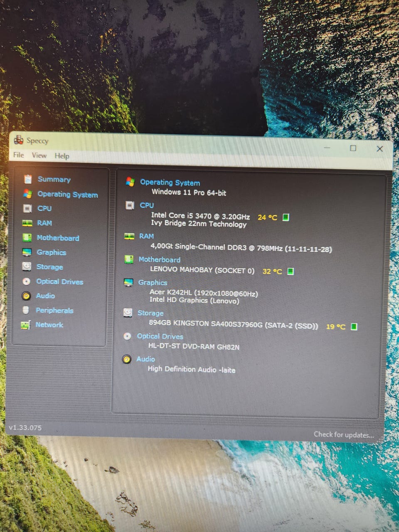Click the RAM stick icon in sidebar
399x532 pixels.
pyautogui.click(x=27, y=223)
